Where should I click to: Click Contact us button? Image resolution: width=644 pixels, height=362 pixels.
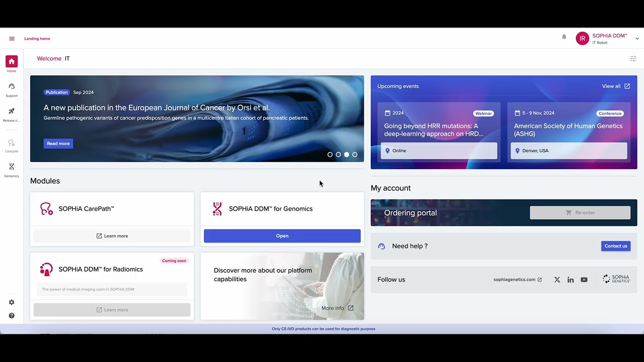pyautogui.click(x=615, y=246)
